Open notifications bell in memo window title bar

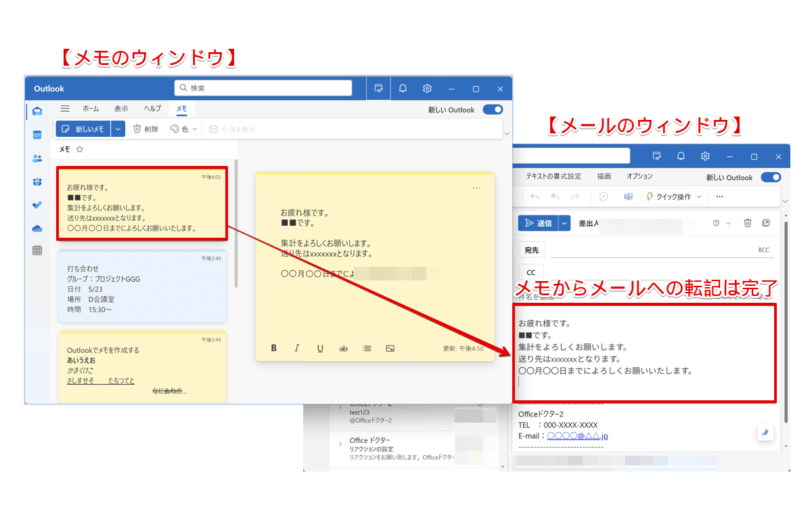(403, 89)
